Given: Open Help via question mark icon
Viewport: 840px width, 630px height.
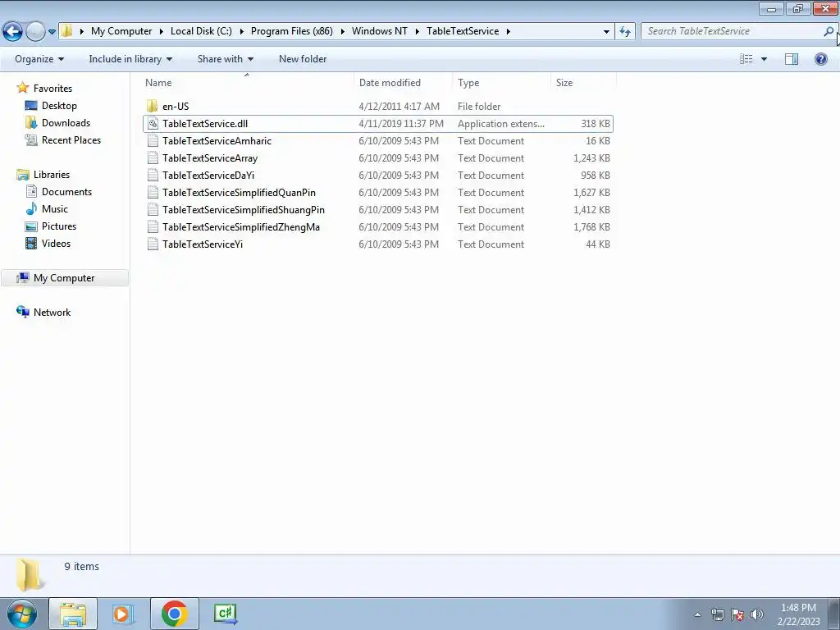Looking at the screenshot, I should pyautogui.click(x=820, y=59).
